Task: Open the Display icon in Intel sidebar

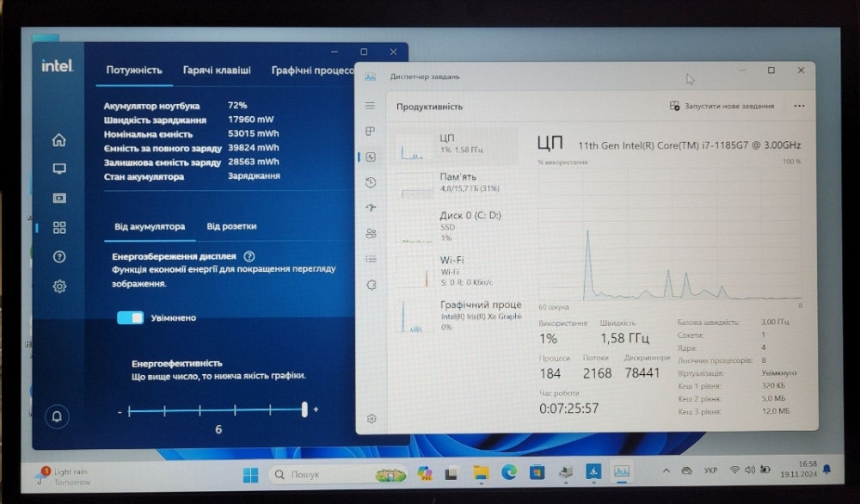Action: pos(58,169)
